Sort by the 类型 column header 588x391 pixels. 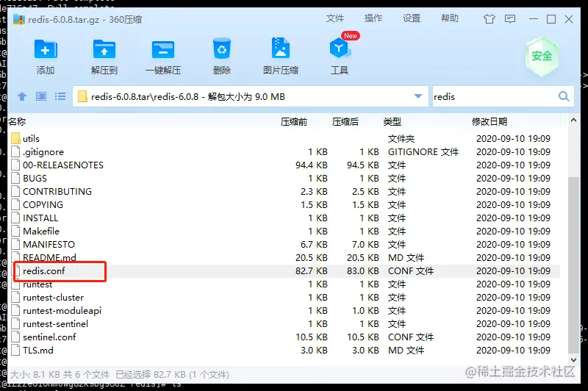pyautogui.click(x=392, y=121)
